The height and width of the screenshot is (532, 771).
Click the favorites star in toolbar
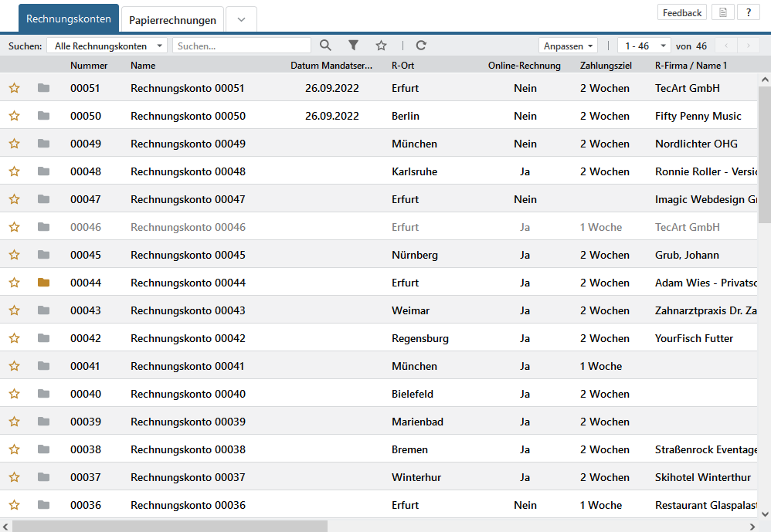pos(381,46)
